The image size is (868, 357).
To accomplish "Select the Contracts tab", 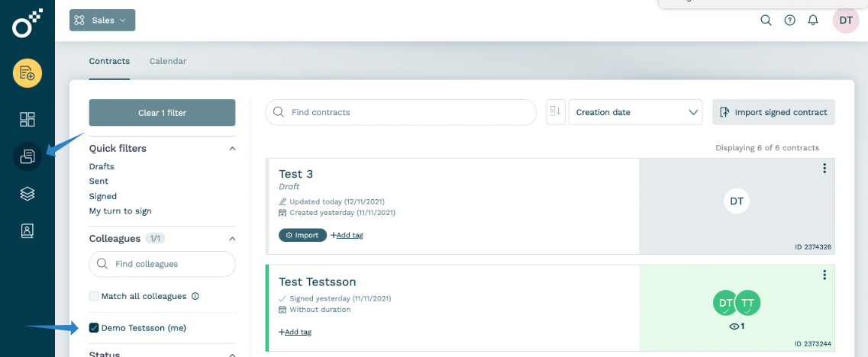I will [x=109, y=61].
